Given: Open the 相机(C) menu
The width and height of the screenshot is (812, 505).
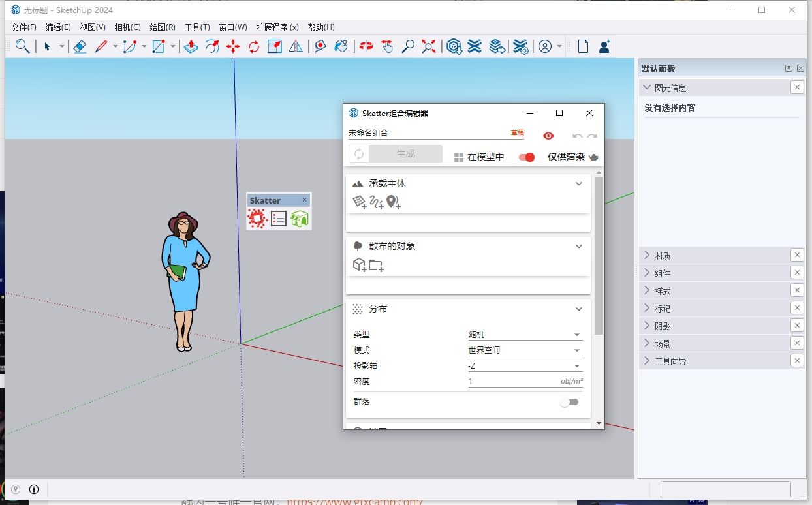Looking at the screenshot, I should (127, 27).
